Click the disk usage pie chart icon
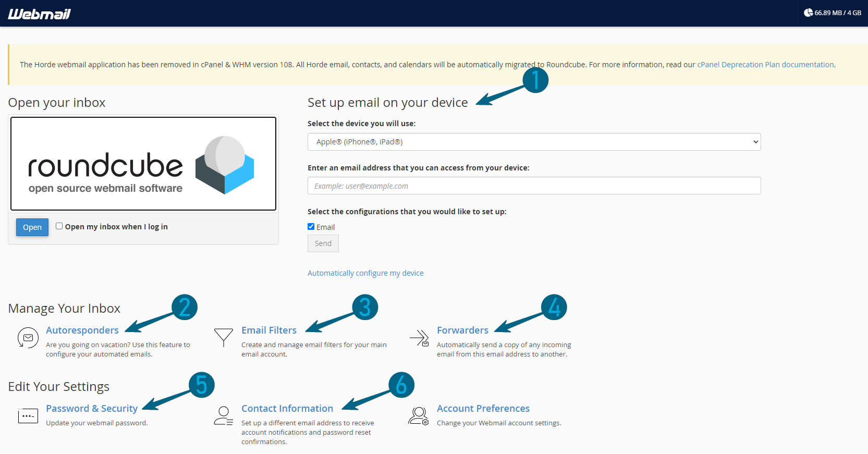 click(x=808, y=13)
